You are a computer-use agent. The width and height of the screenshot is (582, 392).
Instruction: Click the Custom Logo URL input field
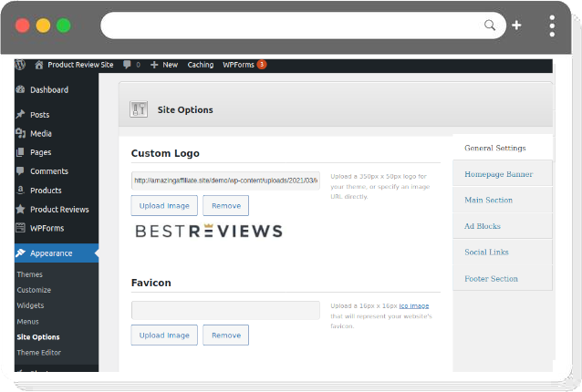coord(225,181)
